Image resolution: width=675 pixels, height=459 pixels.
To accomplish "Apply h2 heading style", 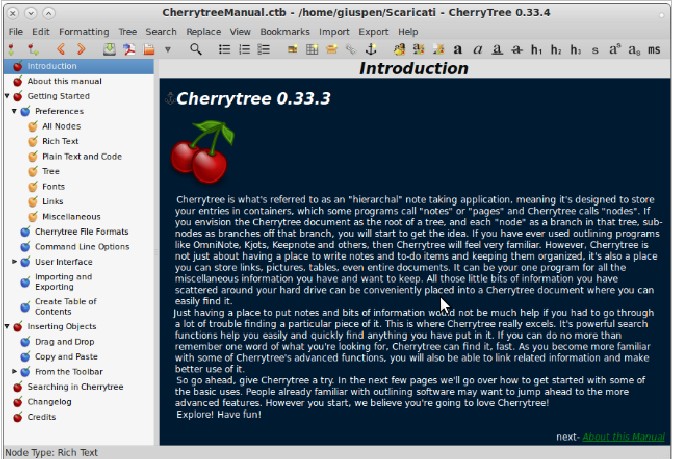I will 556,50.
